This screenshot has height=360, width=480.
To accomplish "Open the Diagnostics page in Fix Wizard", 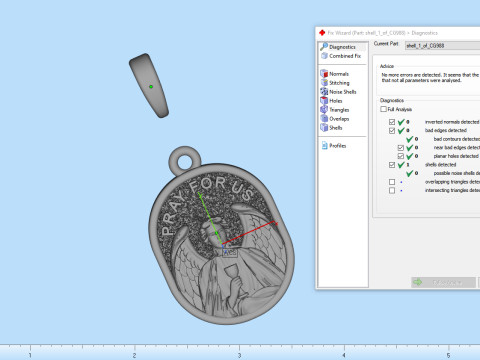I will (342, 47).
